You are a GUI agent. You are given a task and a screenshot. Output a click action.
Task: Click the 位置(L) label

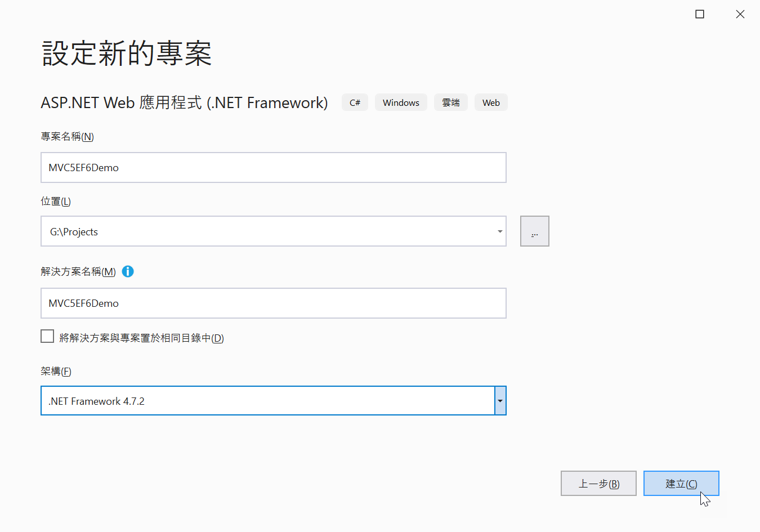click(56, 202)
